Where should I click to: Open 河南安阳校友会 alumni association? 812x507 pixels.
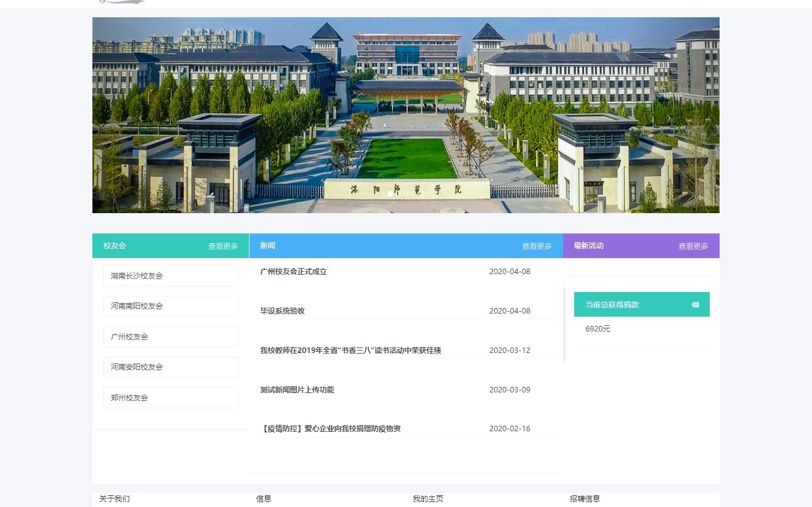point(171,367)
